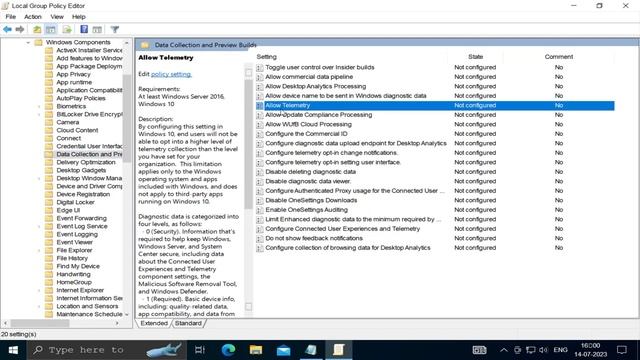Image resolution: width=640 pixels, height=360 pixels.
Task: Click the volume speaker tray icon
Action: pos(543,350)
